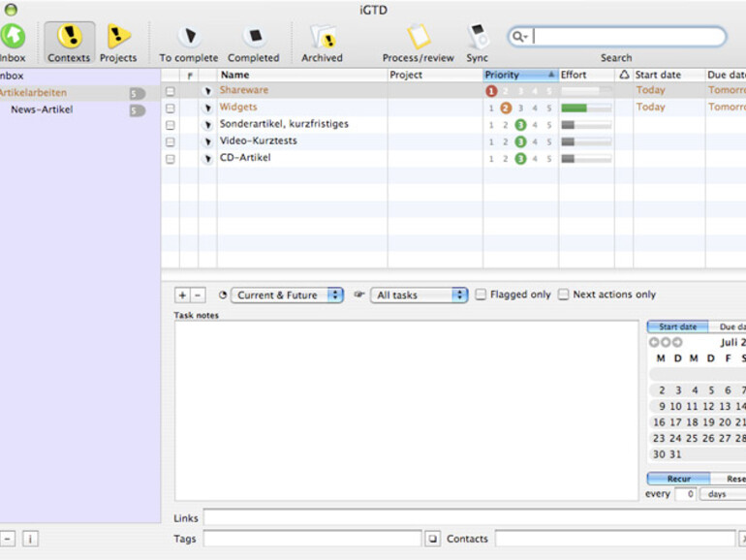
Task: Click the minus button in sidebar footer
Action: pos(8,539)
